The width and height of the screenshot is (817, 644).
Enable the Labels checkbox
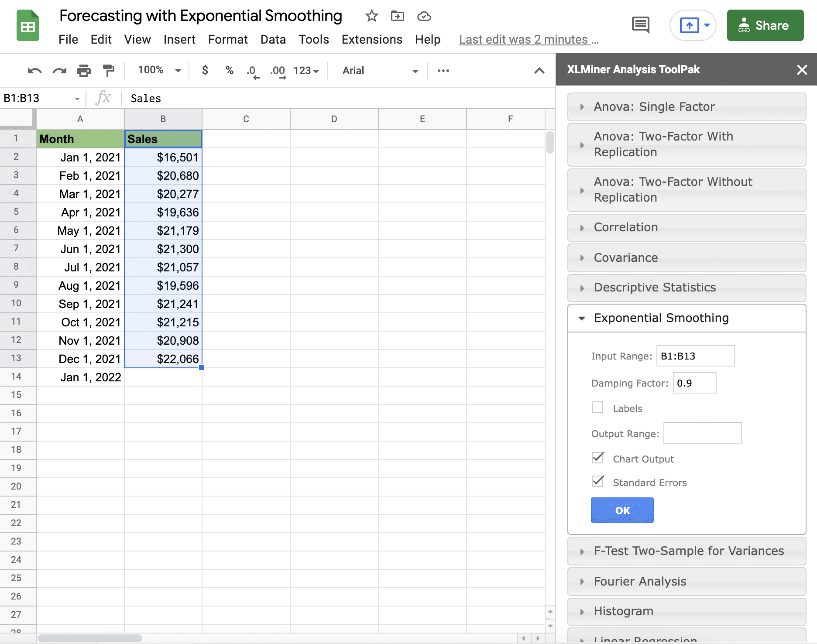pyautogui.click(x=597, y=408)
